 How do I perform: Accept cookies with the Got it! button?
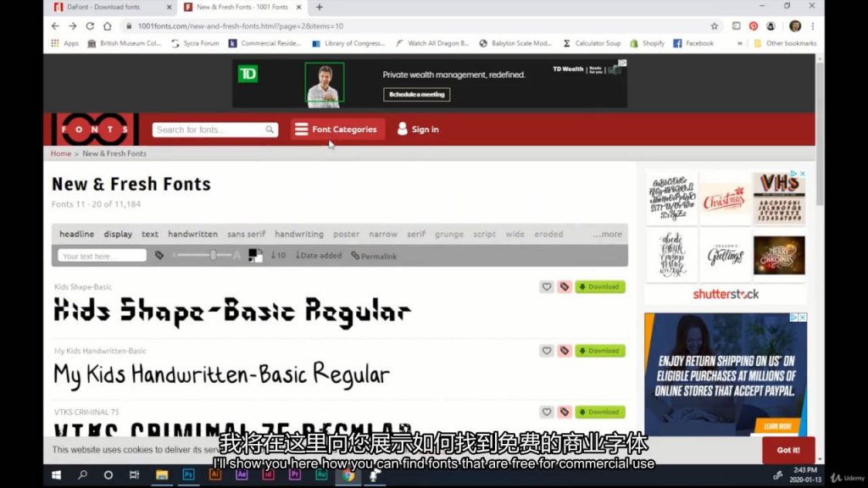(788, 450)
